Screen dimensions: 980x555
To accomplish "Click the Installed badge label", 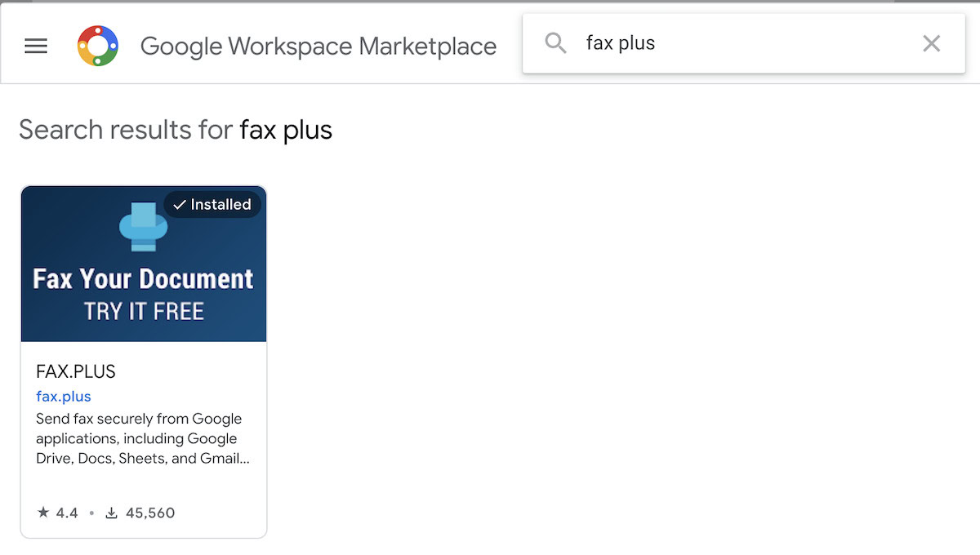I will 220,205.
